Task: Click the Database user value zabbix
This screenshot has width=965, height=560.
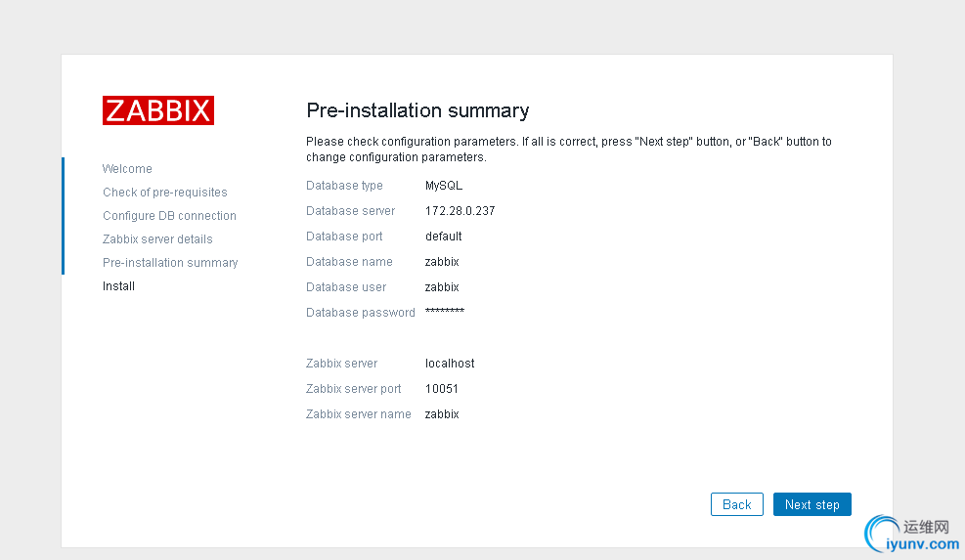Action: (x=442, y=286)
